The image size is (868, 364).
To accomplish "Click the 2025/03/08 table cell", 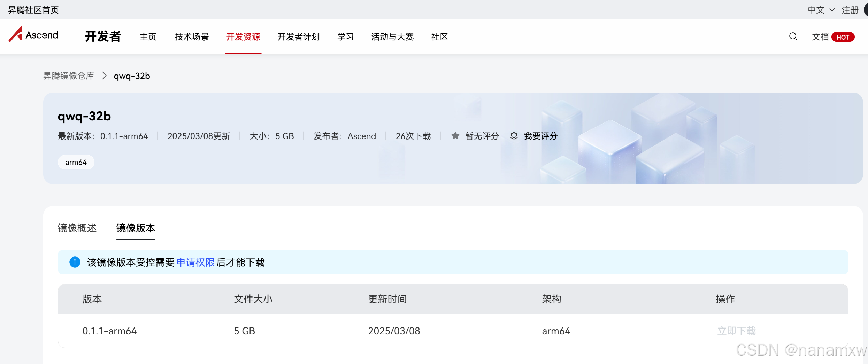I will 394,331.
